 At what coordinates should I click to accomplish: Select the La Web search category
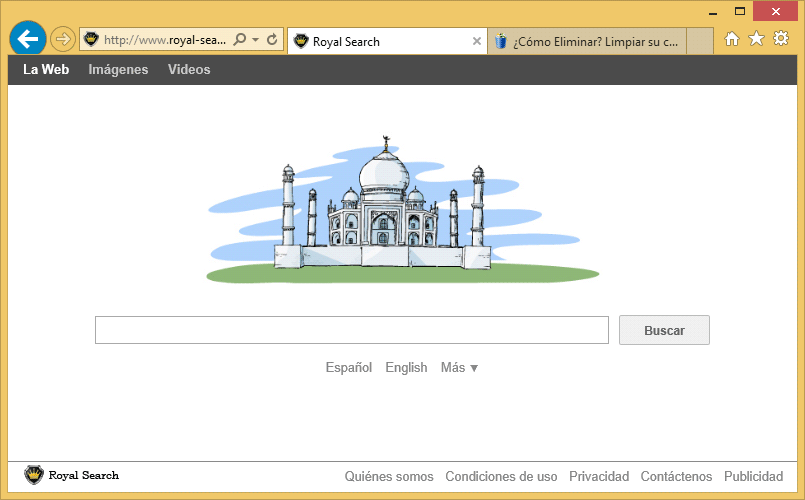pos(46,69)
